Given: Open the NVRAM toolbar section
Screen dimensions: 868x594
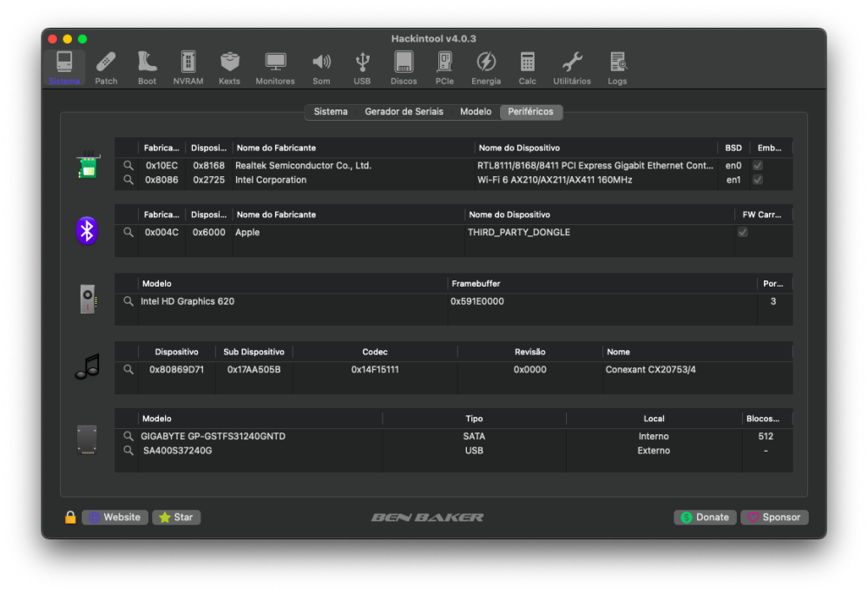Looking at the screenshot, I should [188, 68].
